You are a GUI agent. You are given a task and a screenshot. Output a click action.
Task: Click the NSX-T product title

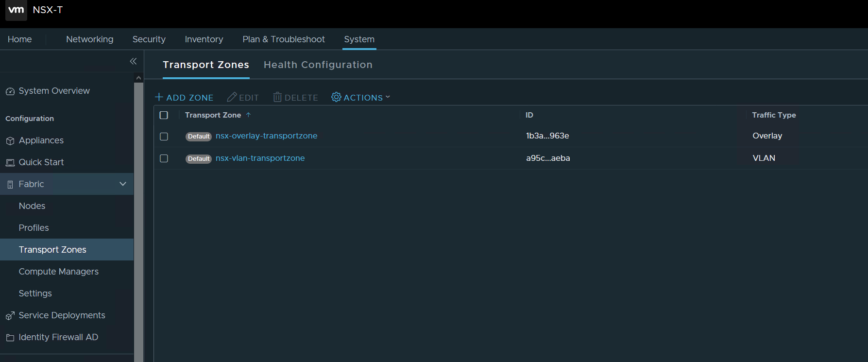click(x=48, y=10)
